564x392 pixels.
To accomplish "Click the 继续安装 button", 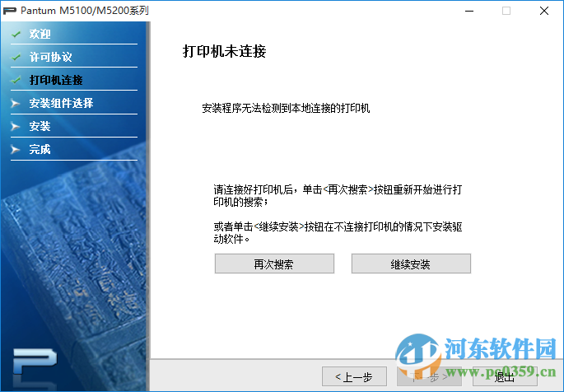I will tap(411, 264).
